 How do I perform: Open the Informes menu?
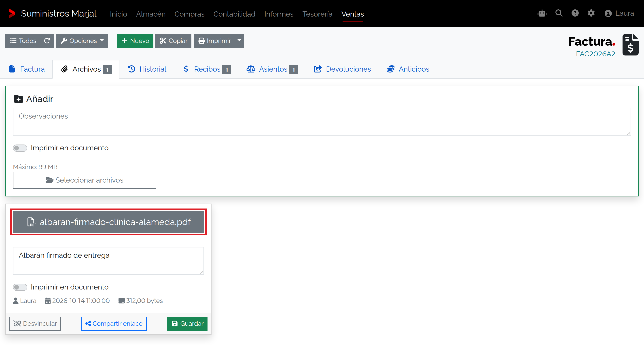(x=279, y=14)
